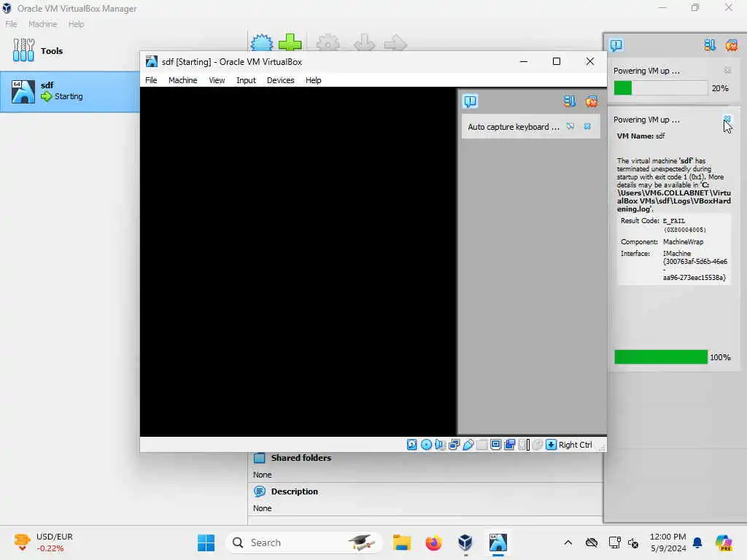The width and height of the screenshot is (747, 560).
Task: Click the 20% Powering VM up progress bar
Action: 661,88
